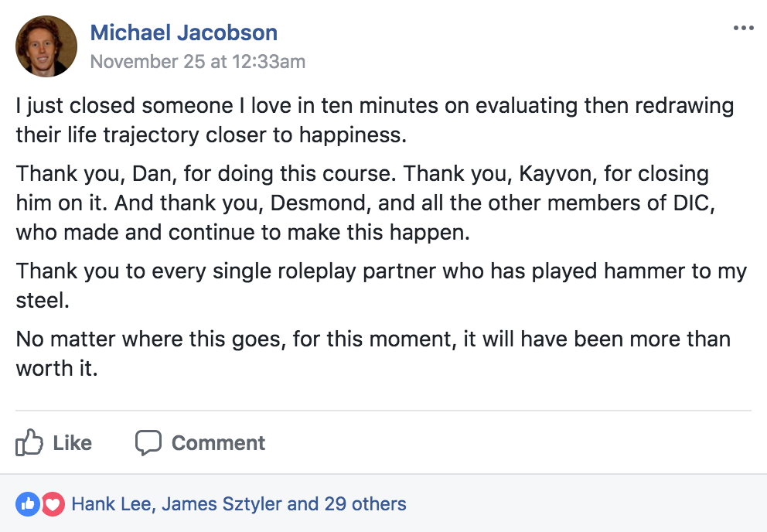Click the paragraph starting 'No matter where this goes'
Screen dimensions: 767x532
pos(373,353)
